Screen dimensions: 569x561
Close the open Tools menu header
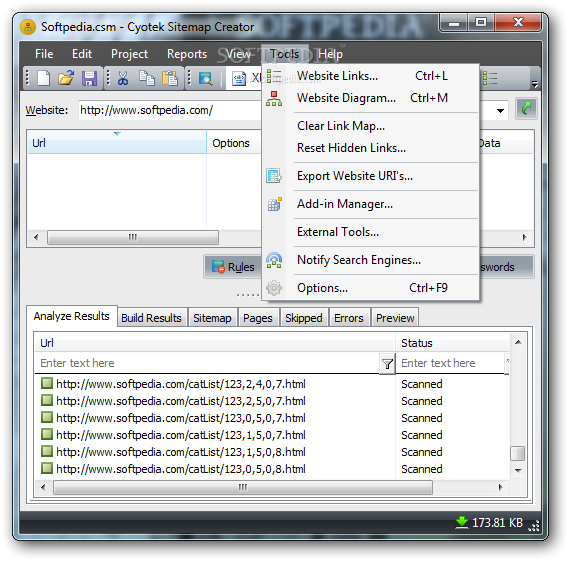point(284,54)
